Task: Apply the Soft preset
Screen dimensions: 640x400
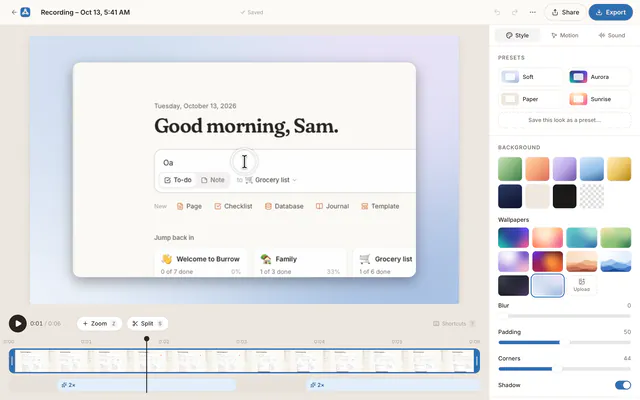Action: point(530,77)
